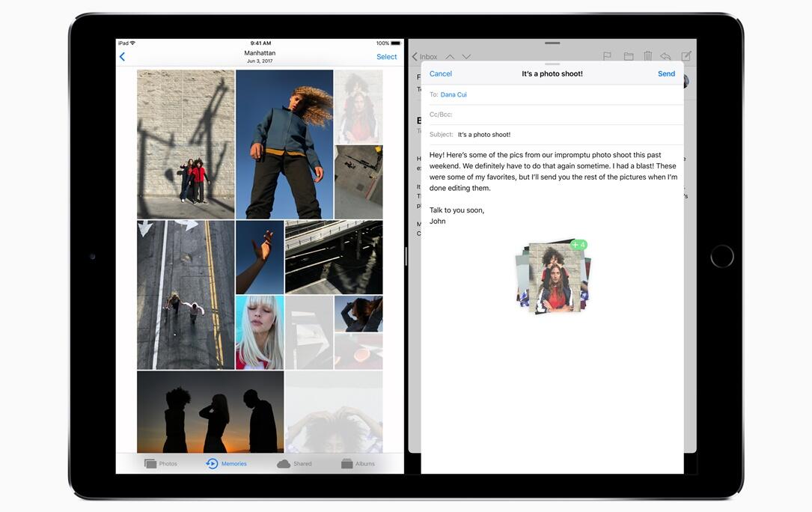Tap the reply arrow icon
The width and height of the screenshot is (812, 512).
click(665, 56)
